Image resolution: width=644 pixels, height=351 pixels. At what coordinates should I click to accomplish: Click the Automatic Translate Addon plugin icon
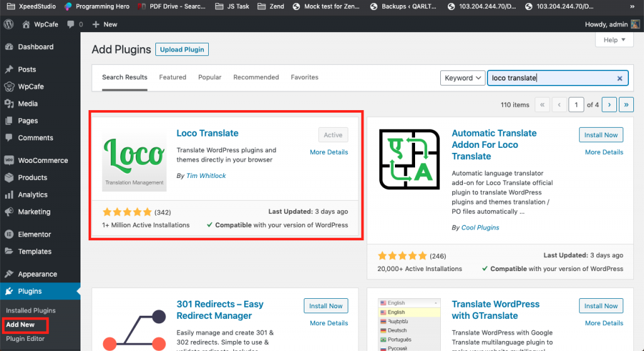pos(409,160)
